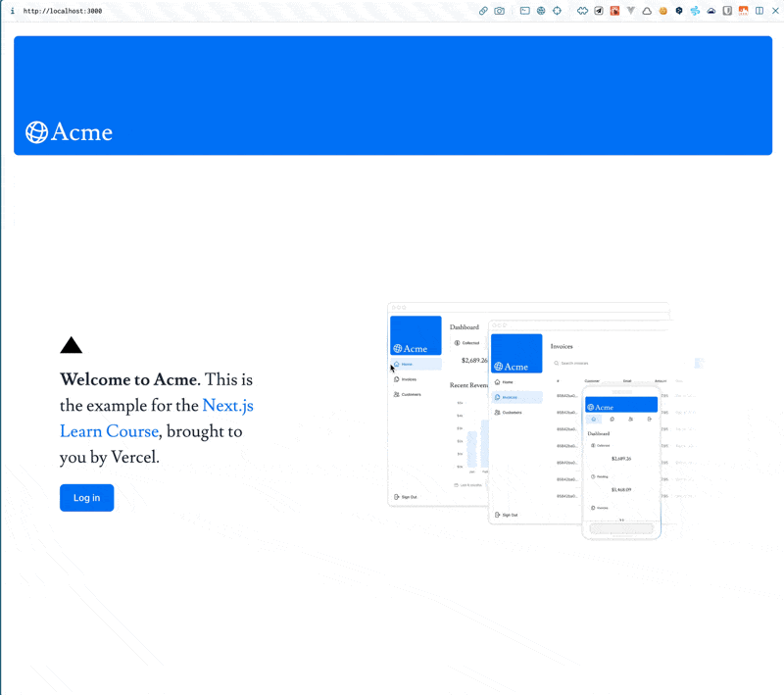Take a screenshot with the camera icon

[x=499, y=11]
